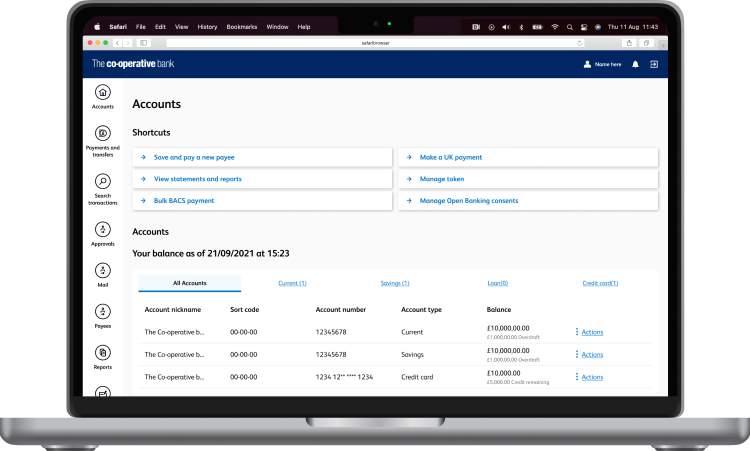
Task: Click Credit card account number 1234 12** **** 1234
Action: 344,377
